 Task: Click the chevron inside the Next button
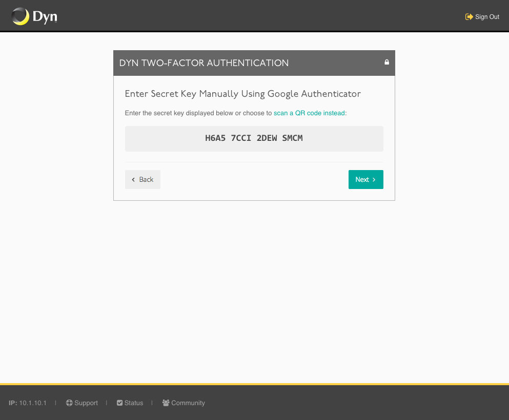point(373,179)
